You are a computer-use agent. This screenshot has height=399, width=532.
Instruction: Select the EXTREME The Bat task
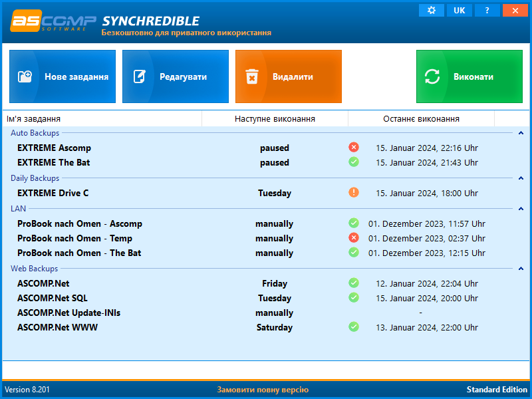click(54, 162)
